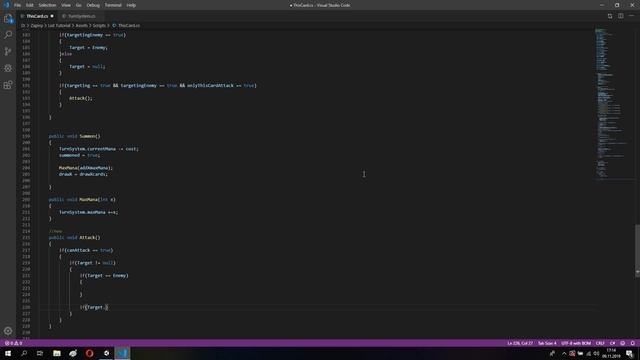The image size is (640, 360).
Task: Click the UTF-8 with BOM encoding selector
Action: (x=576, y=343)
